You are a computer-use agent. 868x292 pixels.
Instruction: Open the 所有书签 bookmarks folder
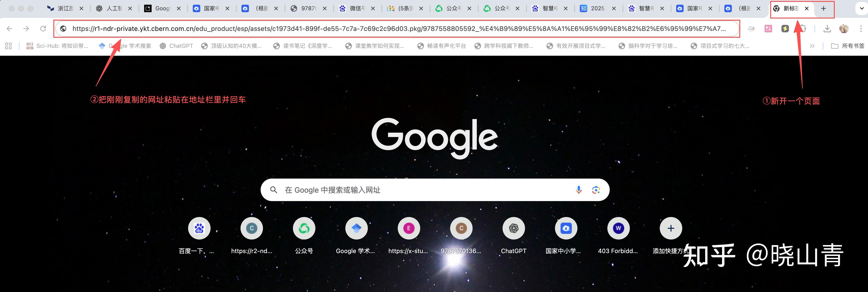[847, 46]
